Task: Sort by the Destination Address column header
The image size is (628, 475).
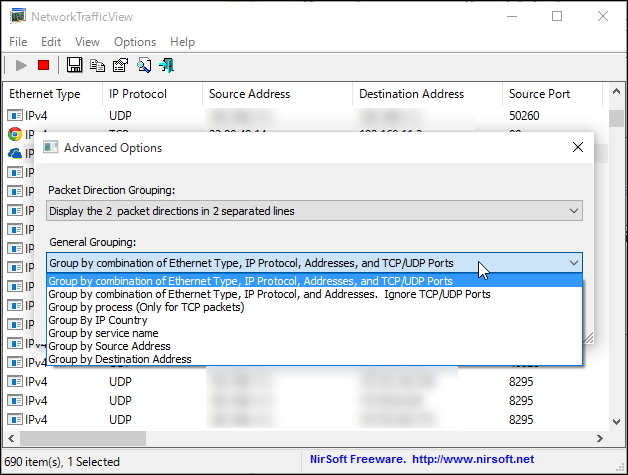Action: pyautogui.click(x=427, y=94)
